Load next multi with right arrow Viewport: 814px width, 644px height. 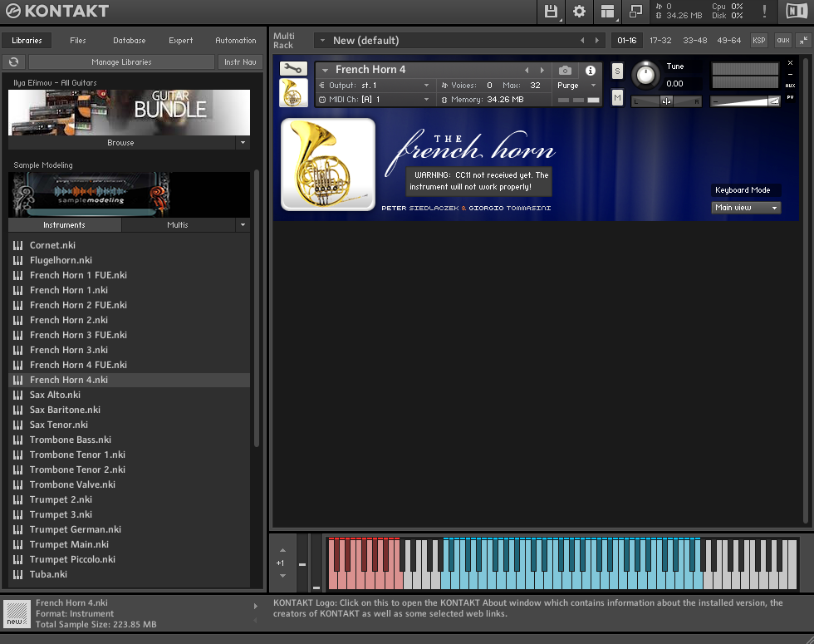tap(597, 41)
